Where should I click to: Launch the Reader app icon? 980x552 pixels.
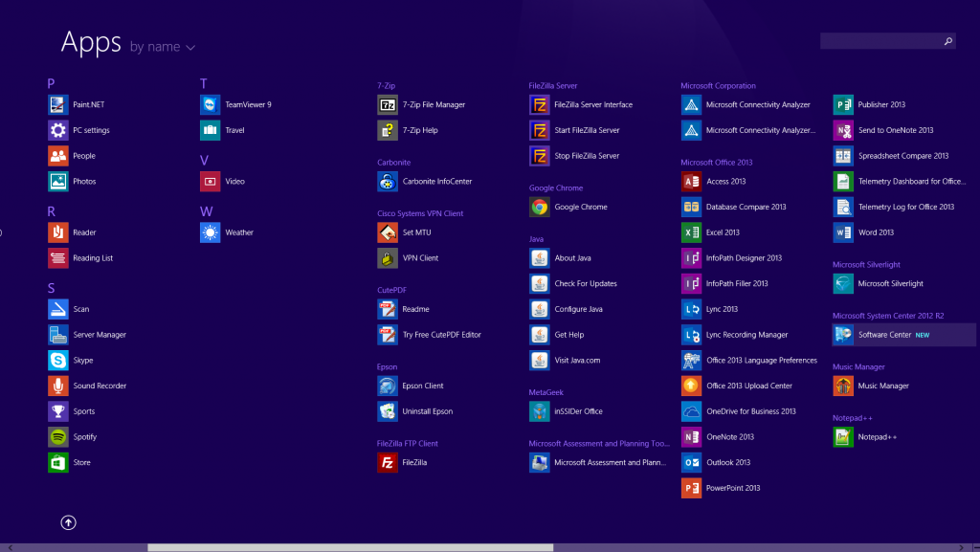pos(58,232)
